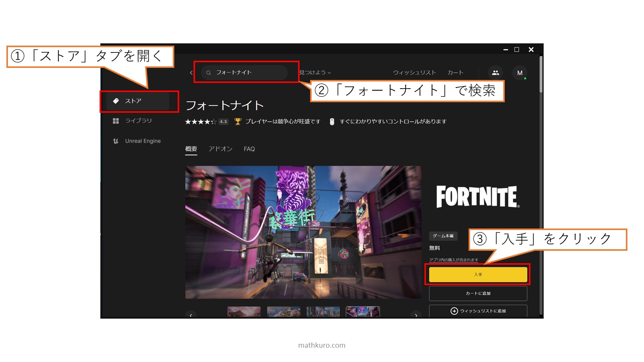Minimize the launcher window
The width and height of the screenshot is (644, 362).
[506, 49]
